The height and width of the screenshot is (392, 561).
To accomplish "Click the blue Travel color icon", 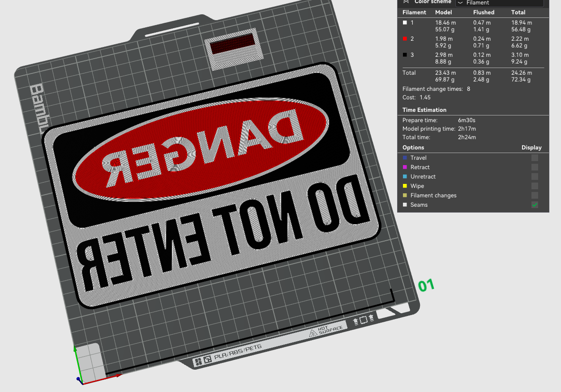I will (405, 158).
